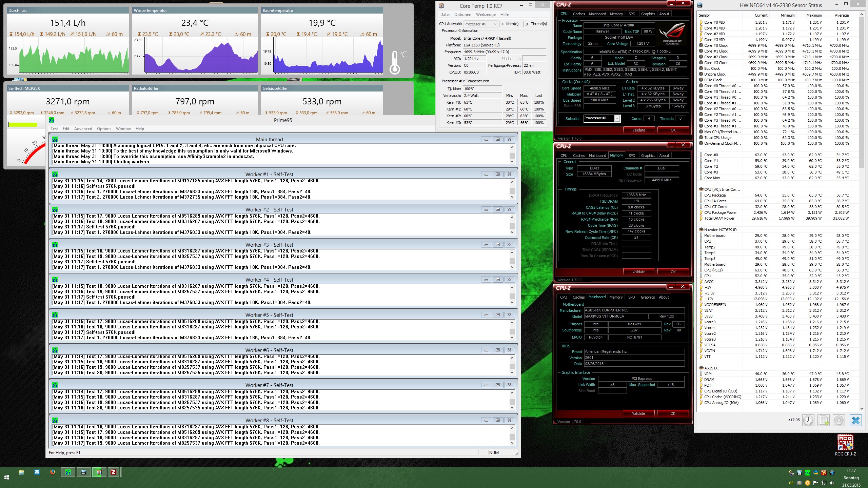
Task: Open the Hilfe menu in Core Temp
Action: coord(505,15)
